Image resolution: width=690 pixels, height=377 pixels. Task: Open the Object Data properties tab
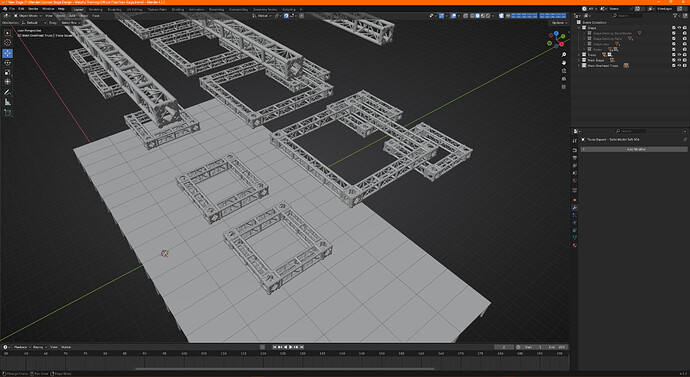tap(575, 238)
